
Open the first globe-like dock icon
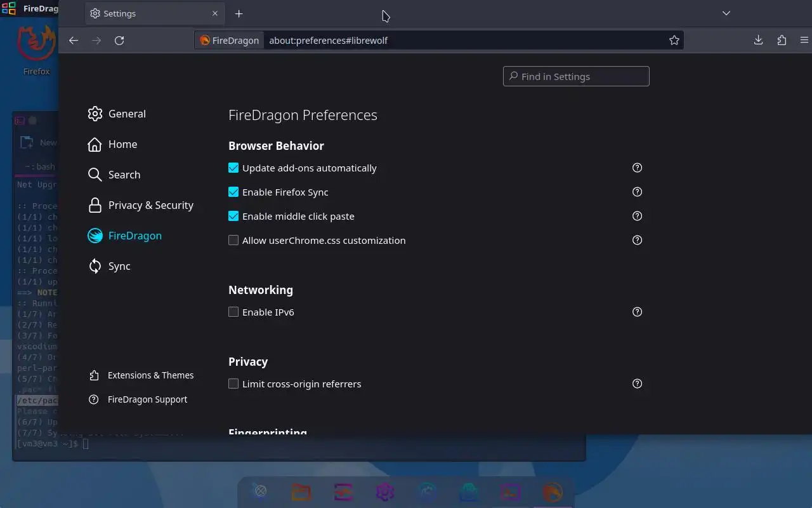click(260, 491)
